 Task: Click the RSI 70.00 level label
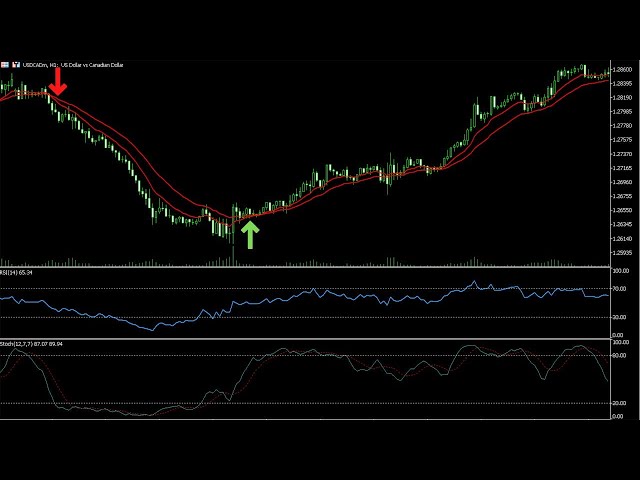620,289
